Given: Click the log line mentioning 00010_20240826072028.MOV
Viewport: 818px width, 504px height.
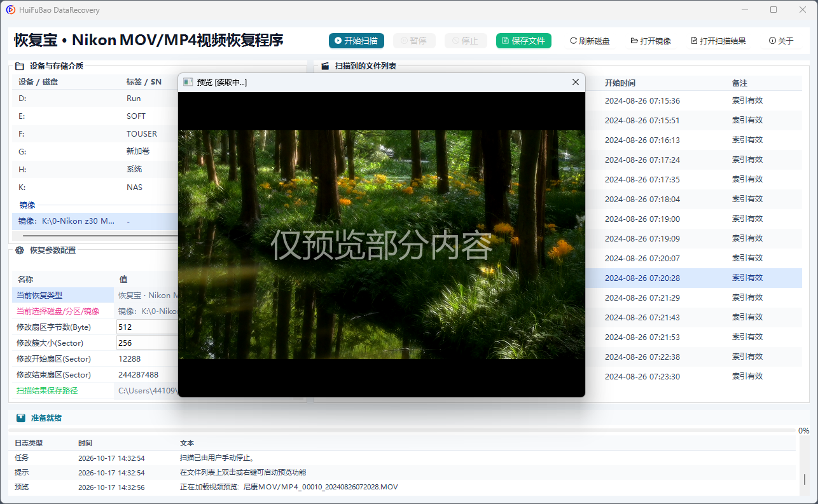Looking at the screenshot, I should coord(289,487).
